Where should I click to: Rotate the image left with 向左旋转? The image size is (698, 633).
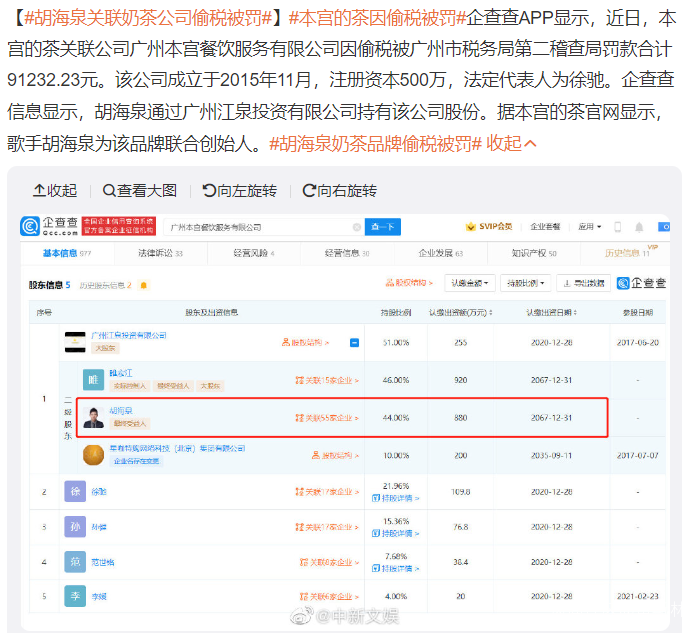coord(238,190)
